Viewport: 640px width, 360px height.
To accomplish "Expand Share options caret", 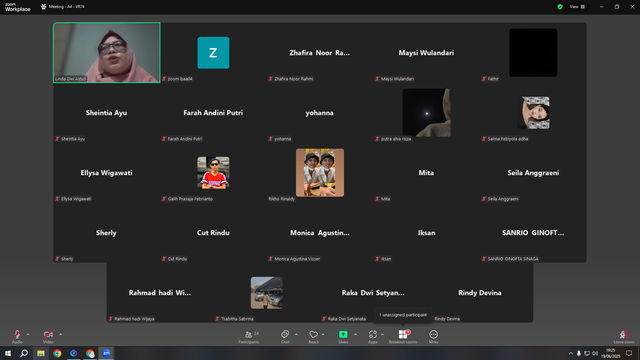I will pos(356,334).
